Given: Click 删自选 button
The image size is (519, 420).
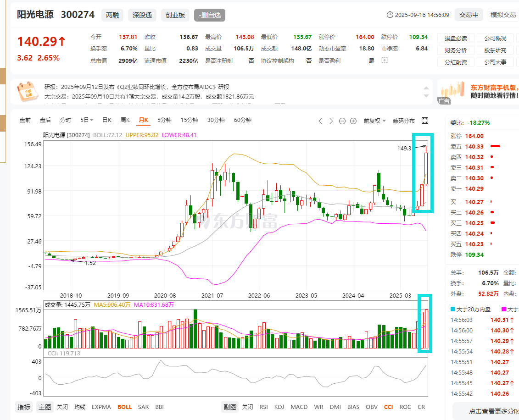Looking at the screenshot, I should tap(210, 15).
